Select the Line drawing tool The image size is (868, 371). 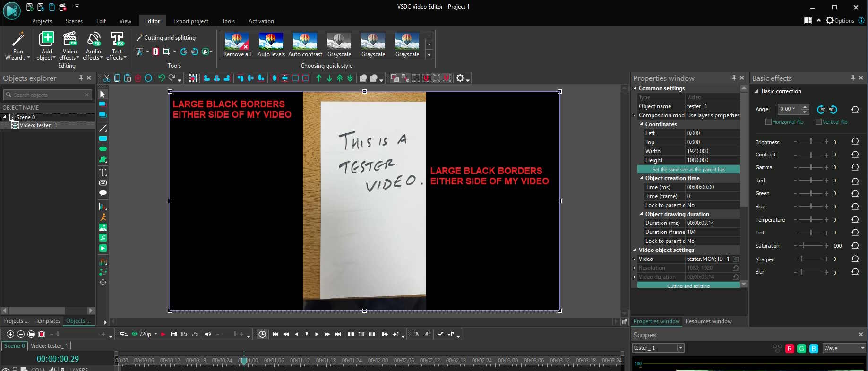(x=103, y=128)
